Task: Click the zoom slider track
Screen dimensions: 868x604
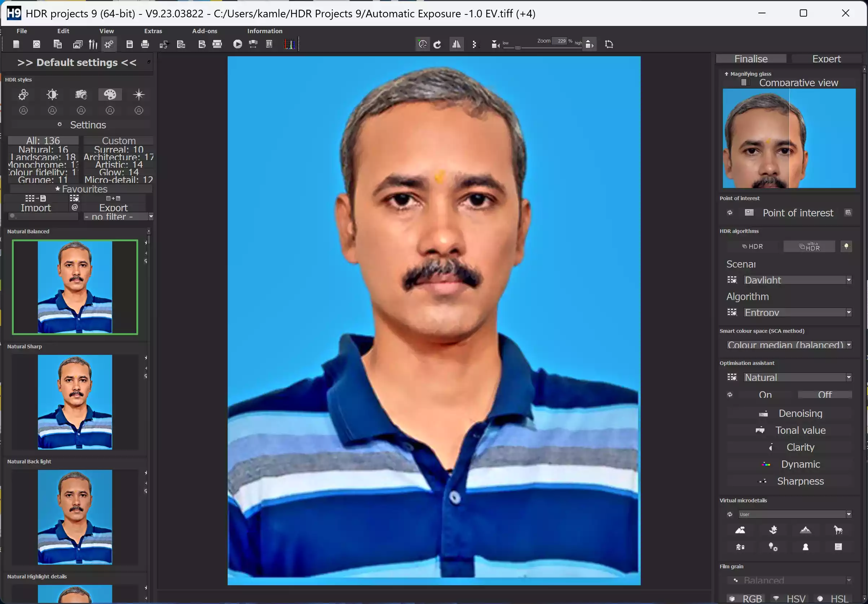Action: [x=542, y=48]
